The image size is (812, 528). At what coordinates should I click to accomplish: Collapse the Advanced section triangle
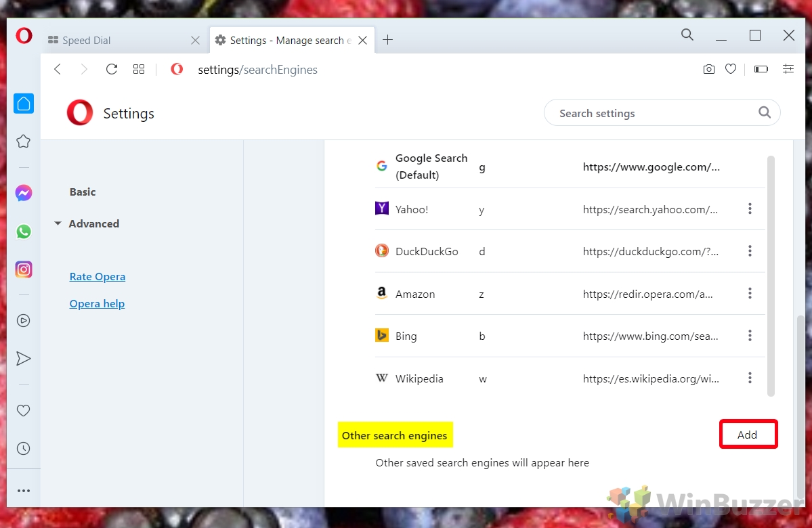(58, 223)
